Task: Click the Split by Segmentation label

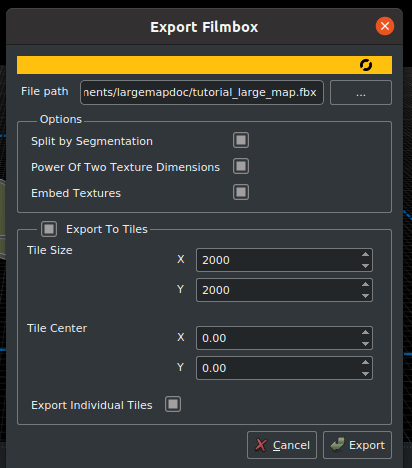Action: click(x=92, y=141)
